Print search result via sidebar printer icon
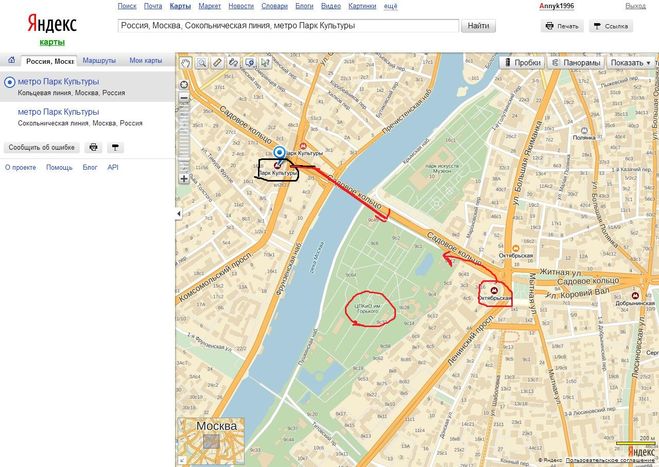The height and width of the screenshot is (467, 659). [x=93, y=148]
